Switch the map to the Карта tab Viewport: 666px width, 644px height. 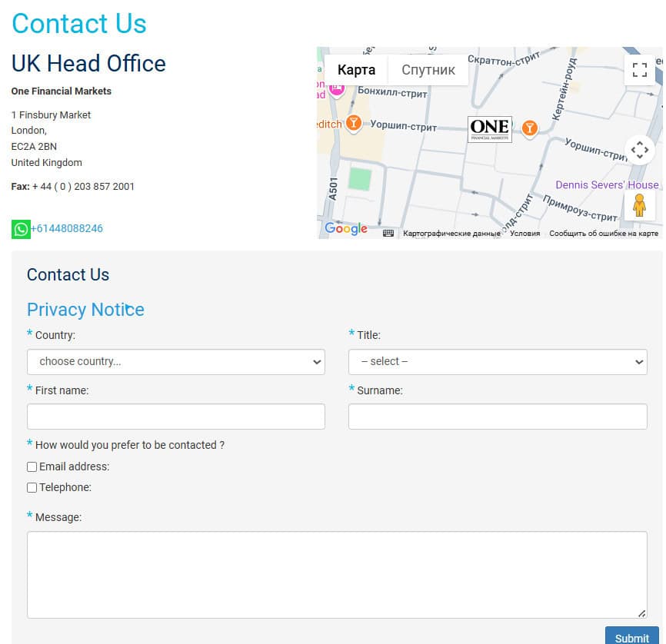point(356,70)
